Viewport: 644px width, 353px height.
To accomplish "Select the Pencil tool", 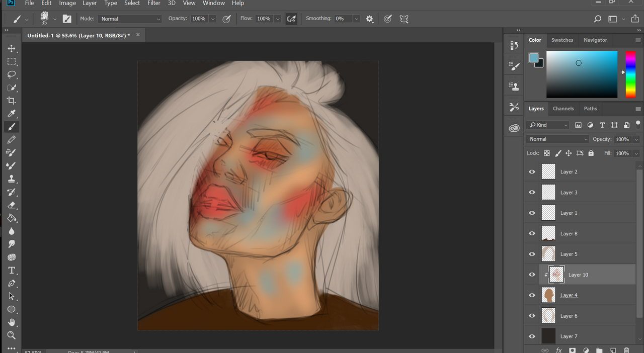I will (11, 140).
